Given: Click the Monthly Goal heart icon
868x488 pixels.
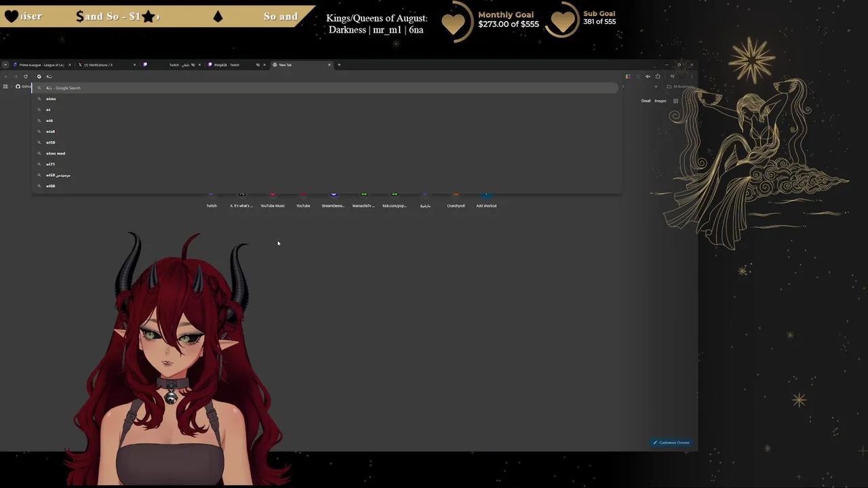Looking at the screenshot, I should [x=454, y=24].
